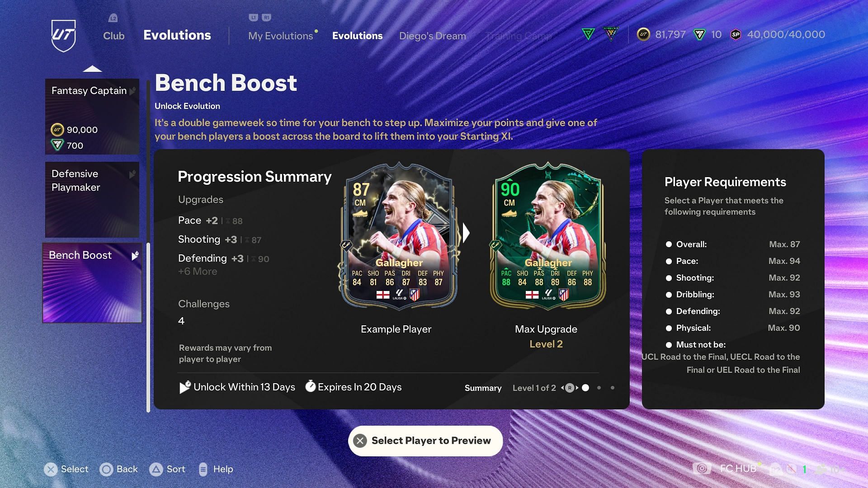Click the UT club home icon
The image size is (868, 488).
tap(63, 35)
